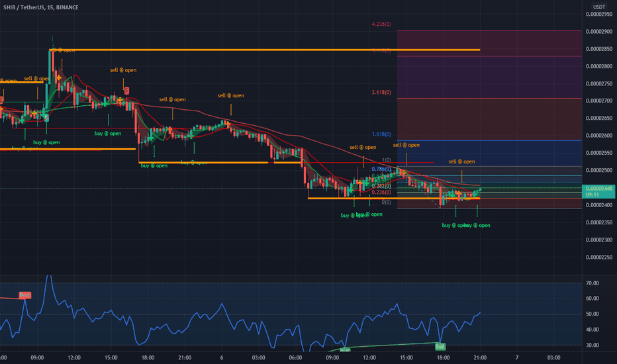617x364 pixels.
Task: Click the sell @ open label nearest the price tag
Action: click(461, 161)
